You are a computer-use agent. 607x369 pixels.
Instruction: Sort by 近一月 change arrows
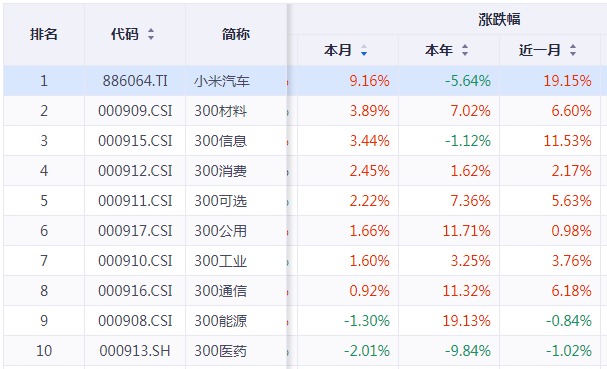[573, 50]
